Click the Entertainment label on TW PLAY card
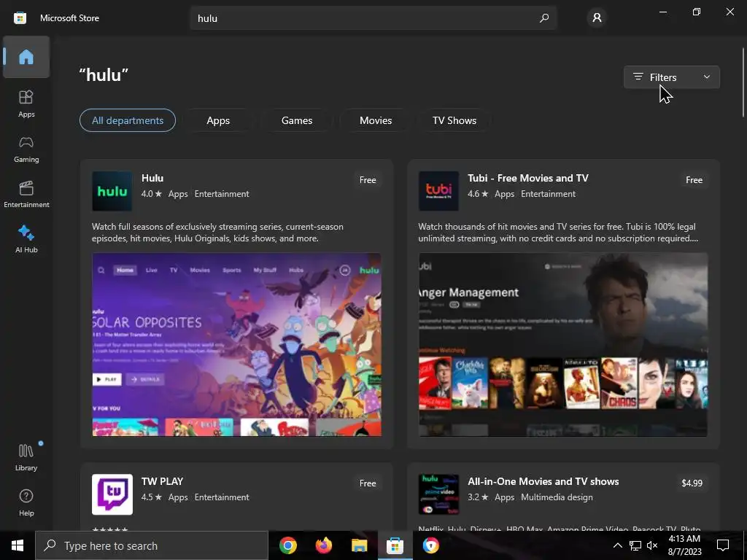Image resolution: width=747 pixels, height=560 pixels. (x=222, y=497)
